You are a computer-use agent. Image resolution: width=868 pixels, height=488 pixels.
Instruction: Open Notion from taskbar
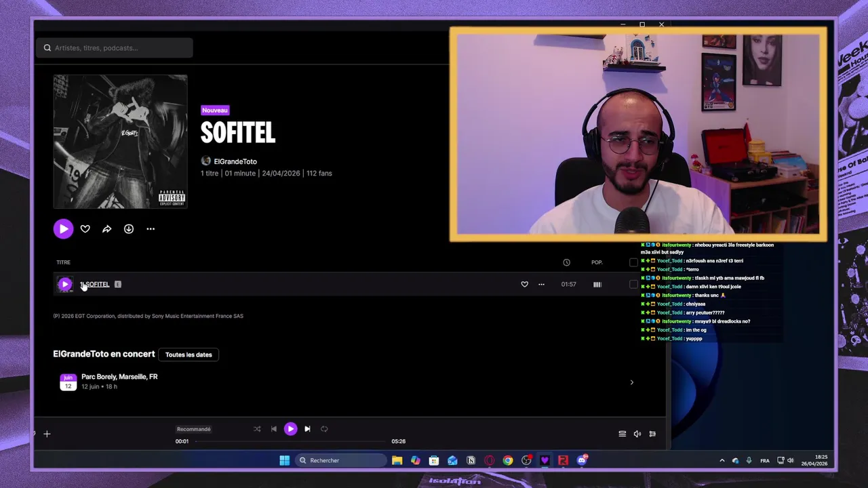471,461
